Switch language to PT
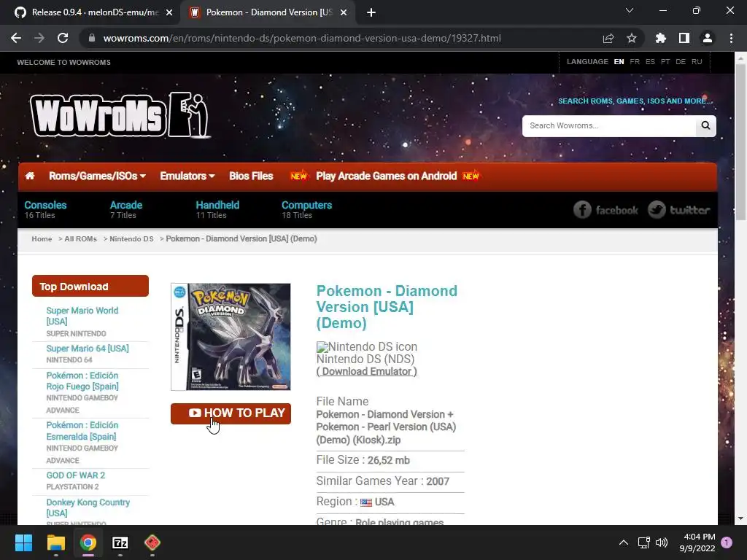747x560 pixels. 665,62
